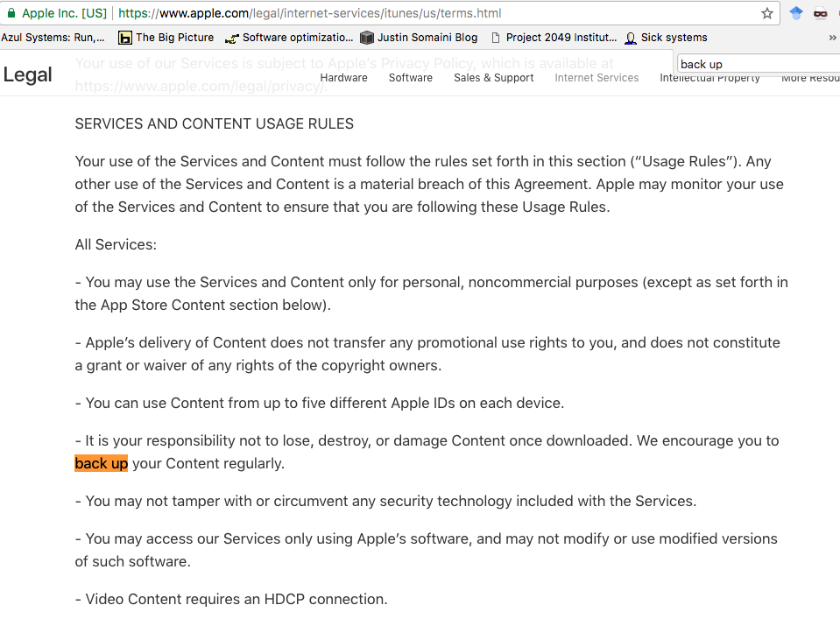Focus the address bar URL

click(310, 13)
